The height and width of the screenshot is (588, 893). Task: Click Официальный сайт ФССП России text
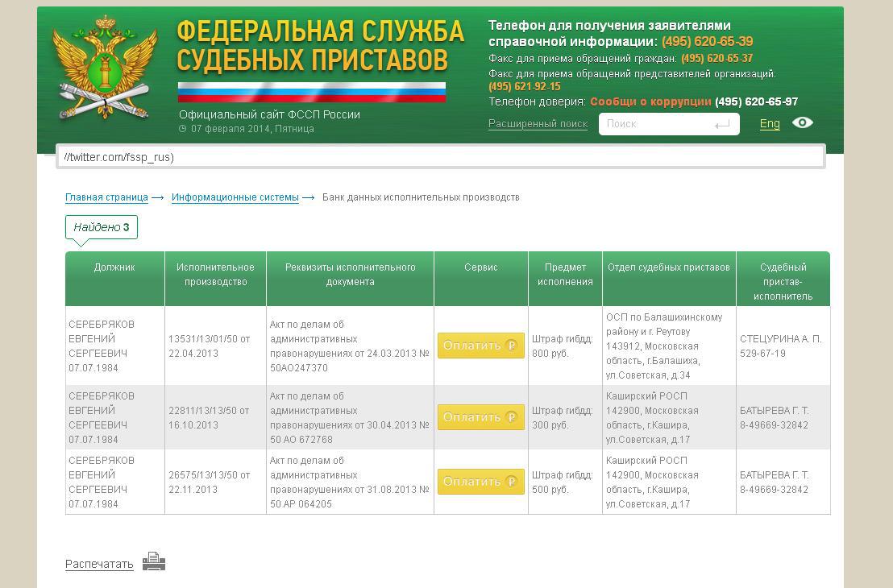(269, 114)
